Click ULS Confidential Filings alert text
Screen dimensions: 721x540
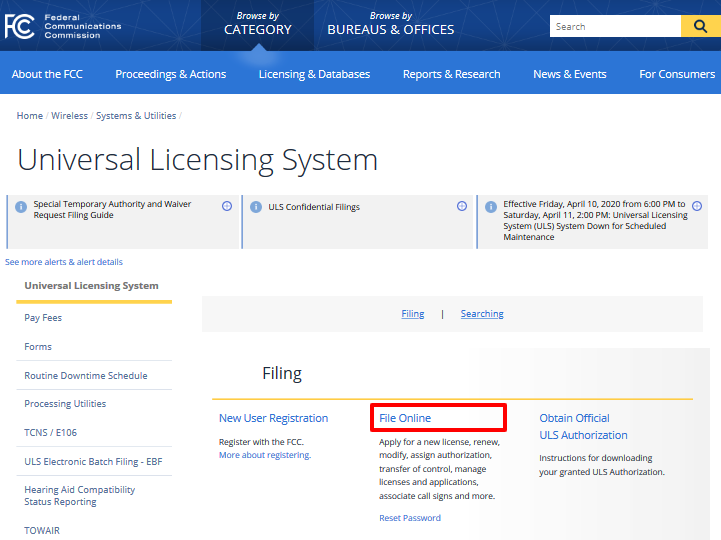(x=314, y=207)
